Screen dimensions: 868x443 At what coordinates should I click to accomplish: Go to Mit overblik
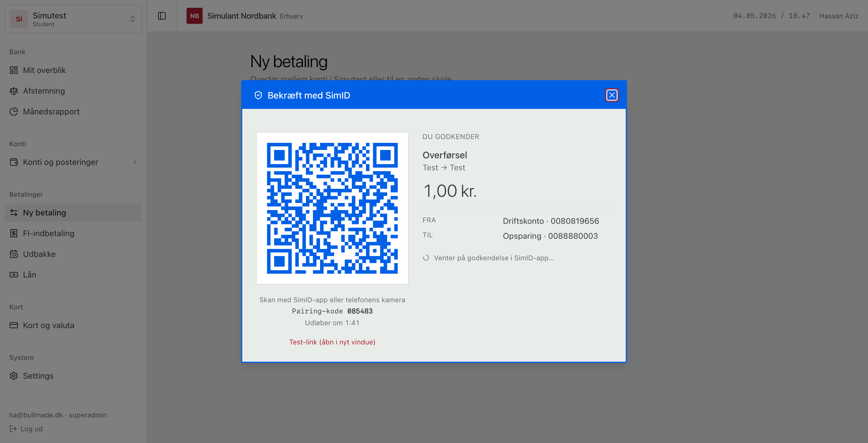(73, 70)
